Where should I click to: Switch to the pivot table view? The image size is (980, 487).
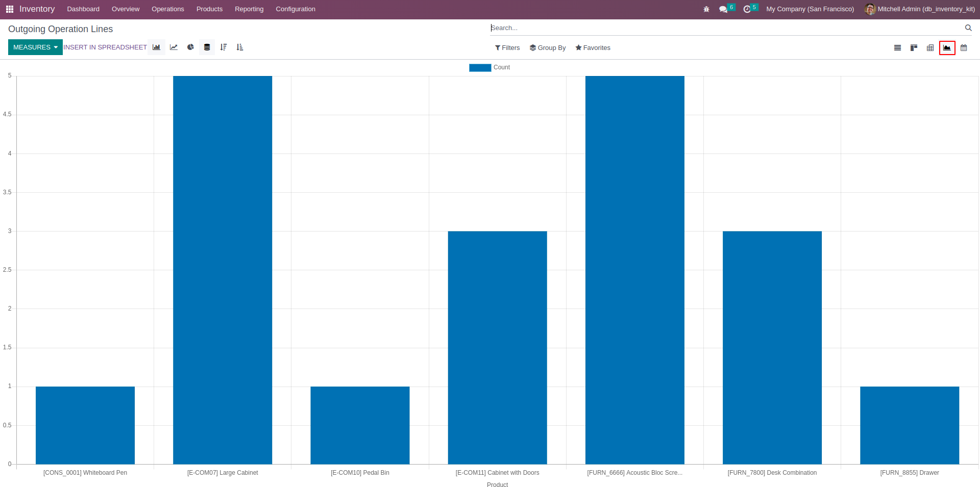930,48
